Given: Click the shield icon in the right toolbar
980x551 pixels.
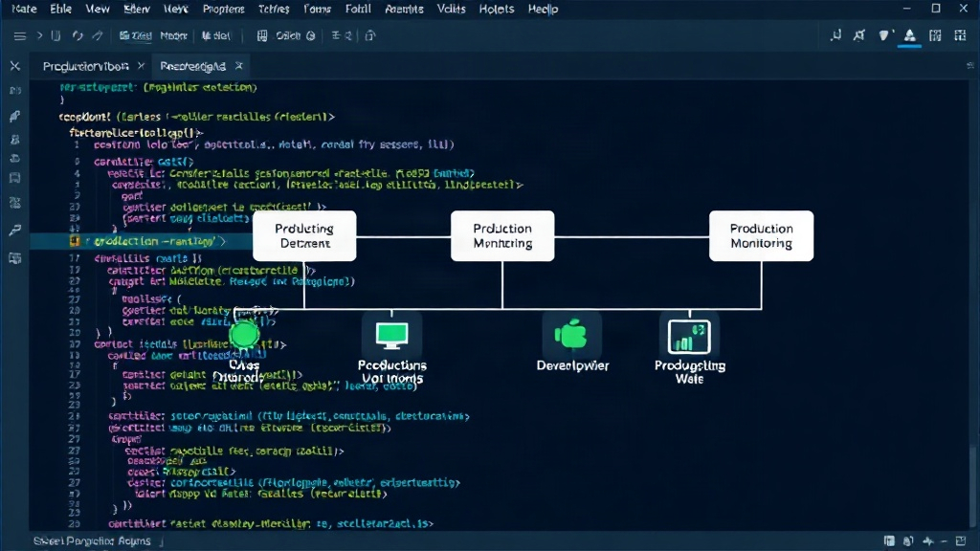Looking at the screenshot, I should pos(884,35).
